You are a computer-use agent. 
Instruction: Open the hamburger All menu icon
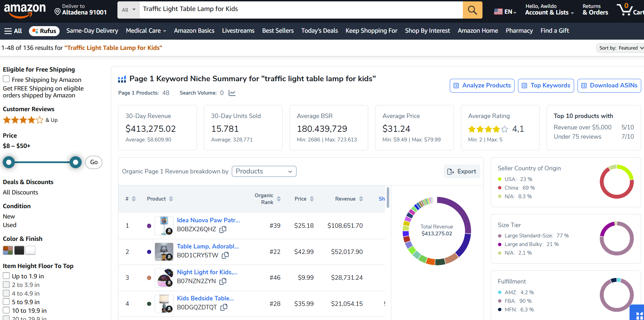click(8, 31)
